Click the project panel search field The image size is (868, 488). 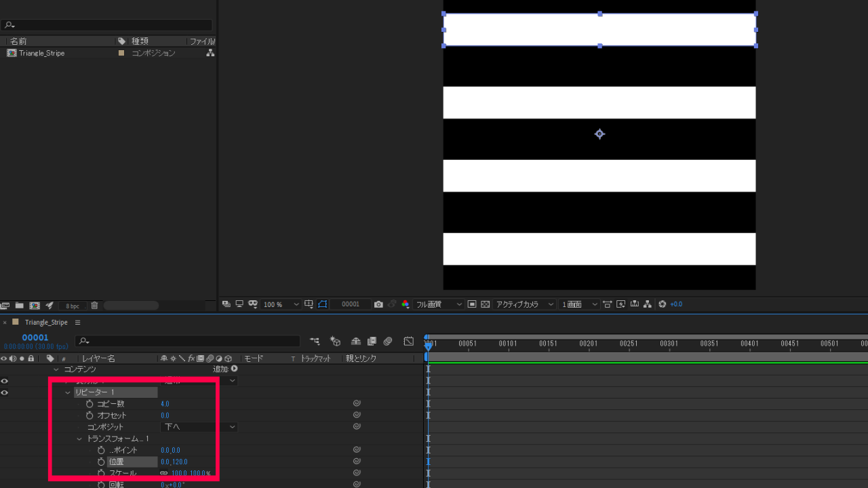click(x=106, y=25)
